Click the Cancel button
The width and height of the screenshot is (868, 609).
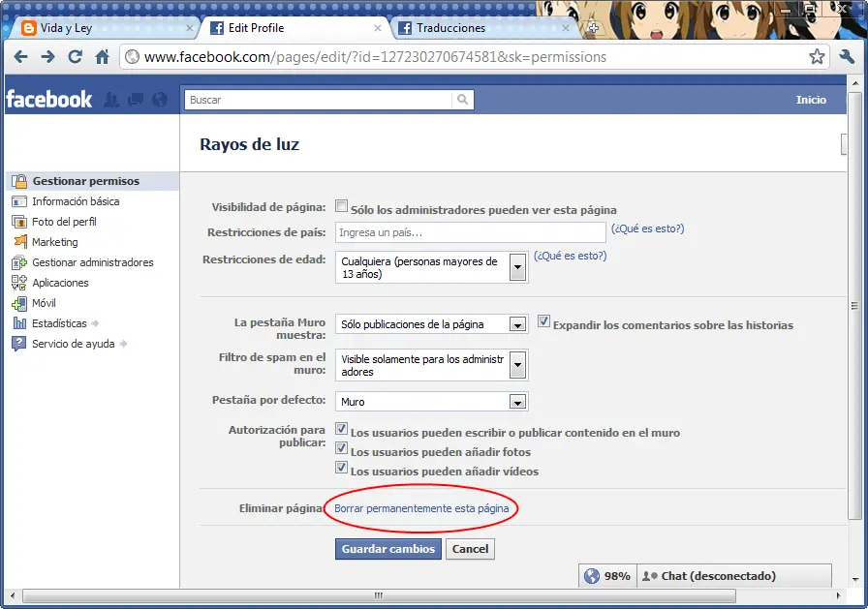point(470,549)
